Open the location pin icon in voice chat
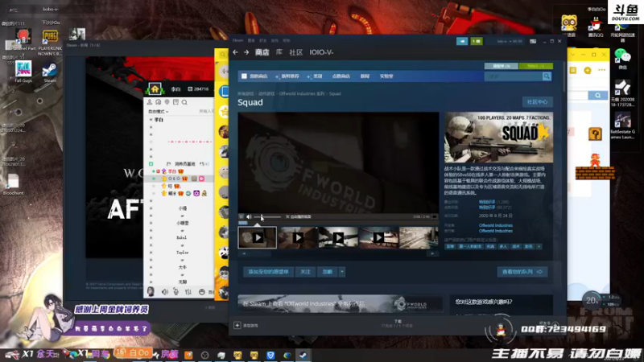644x362 pixels. pyautogui.click(x=167, y=102)
